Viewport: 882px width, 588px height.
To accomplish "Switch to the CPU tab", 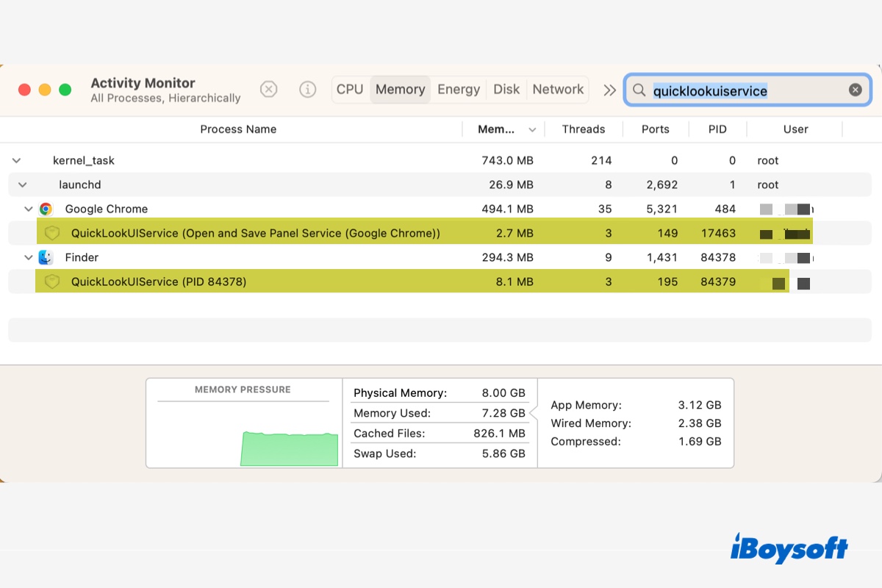I will [350, 90].
